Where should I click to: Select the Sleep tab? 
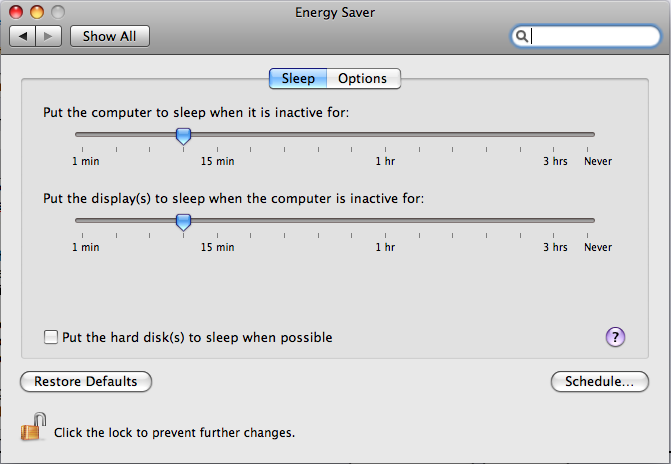[298, 79]
